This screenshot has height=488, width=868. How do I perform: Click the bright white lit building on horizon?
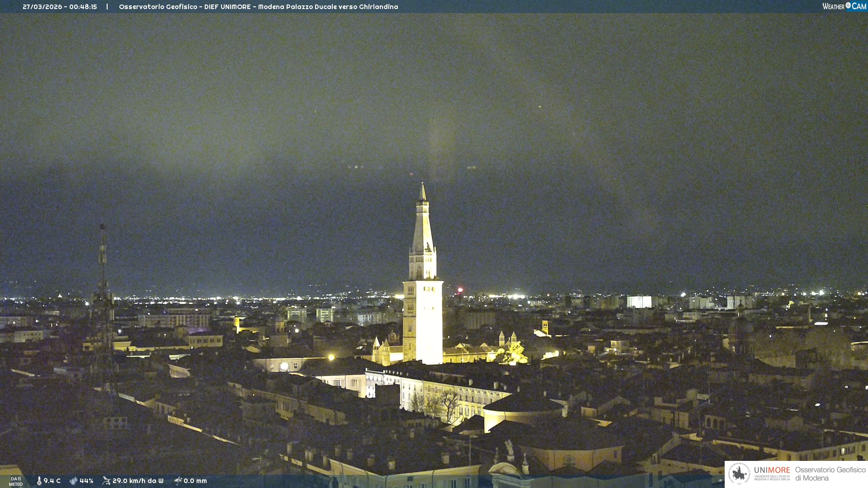click(x=639, y=302)
